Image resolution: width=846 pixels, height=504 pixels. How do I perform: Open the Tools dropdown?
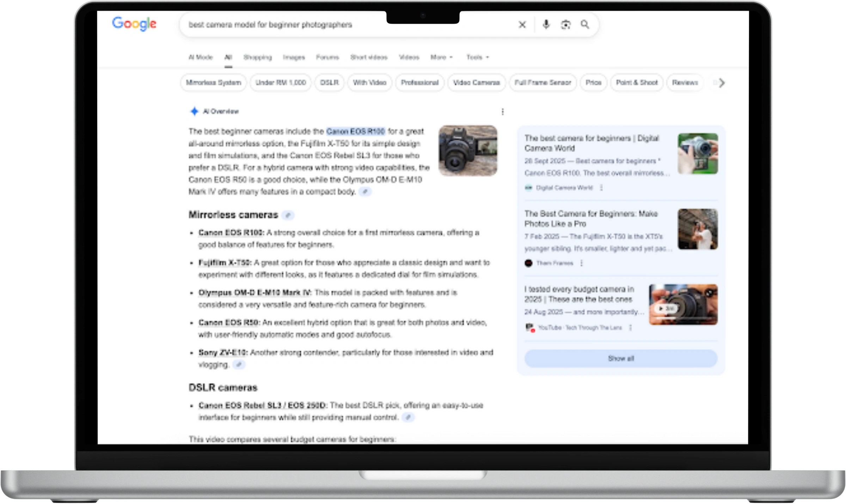point(477,57)
